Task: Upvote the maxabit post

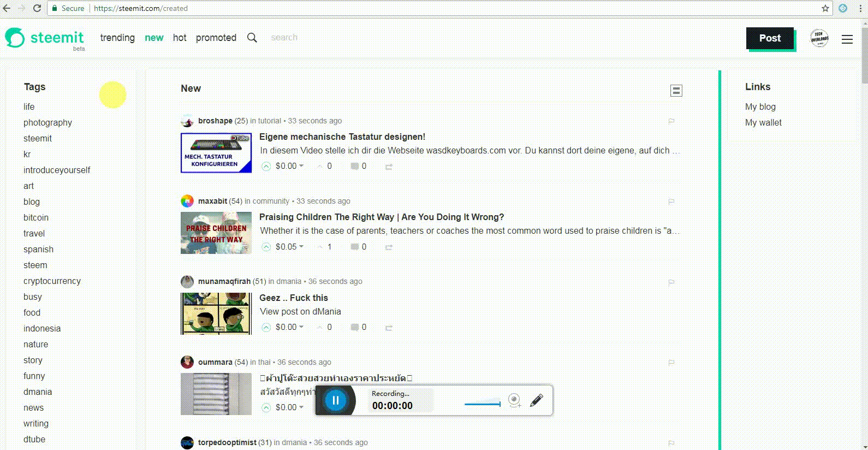Action: pyautogui.click(x=266, y=247)
